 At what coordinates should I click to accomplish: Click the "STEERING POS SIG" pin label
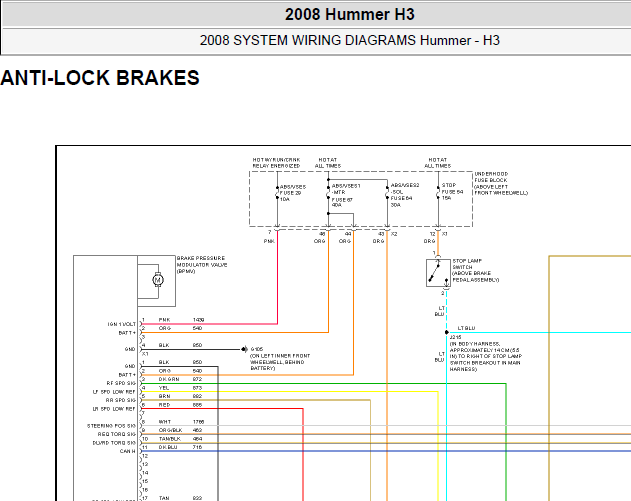112,426
